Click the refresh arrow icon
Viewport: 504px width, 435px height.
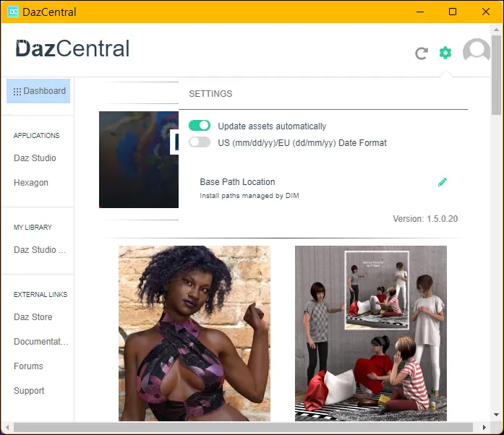(422, 53)
